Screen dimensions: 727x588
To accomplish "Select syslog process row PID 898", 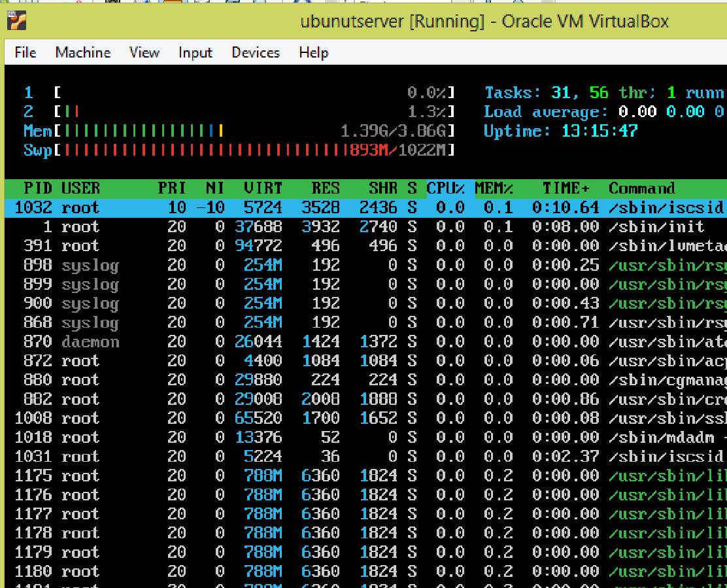I will tap(366, 266).
